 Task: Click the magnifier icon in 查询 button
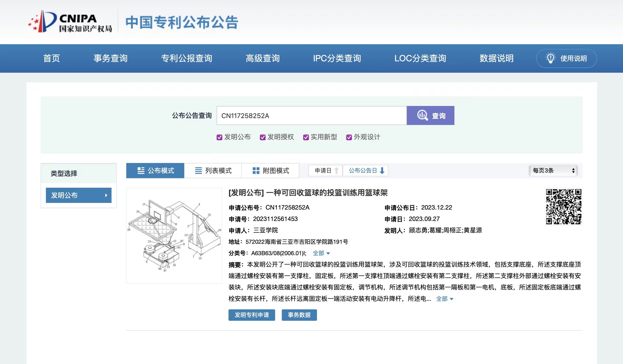coord(422,115)
